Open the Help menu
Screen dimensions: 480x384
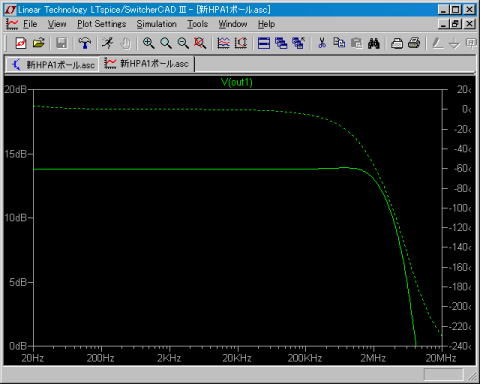pyautogui.click(x=266, y=24)
